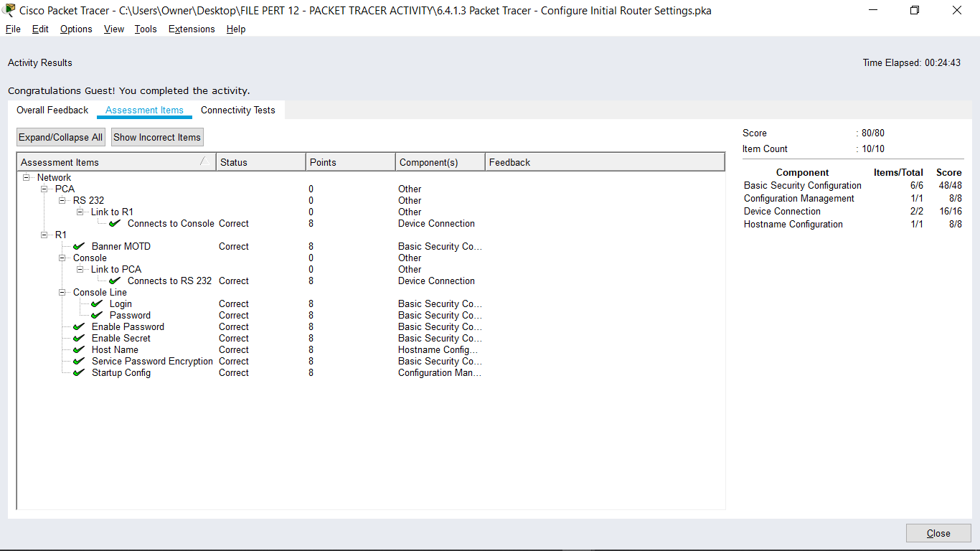The width and height of the screenshot is (980, 551).
Task: Click the Basic Security Configuration component row
Action: click(x=853, y=185)
